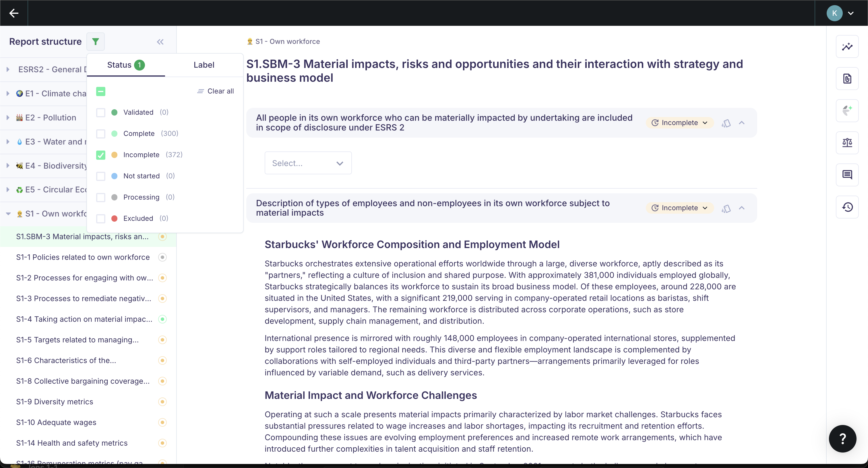
Task: Open the user account menu chevron
Action: (851, 13)
